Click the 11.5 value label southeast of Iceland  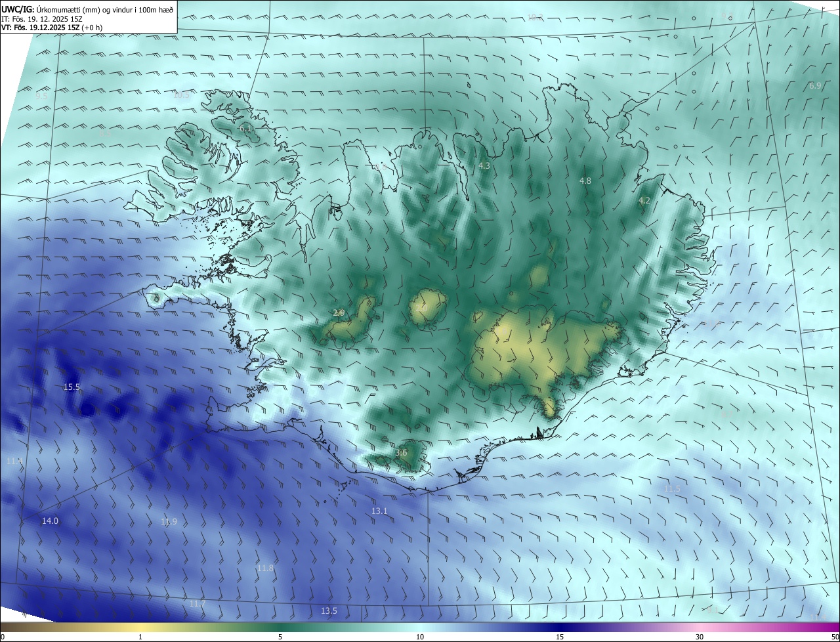pos(672,488)
